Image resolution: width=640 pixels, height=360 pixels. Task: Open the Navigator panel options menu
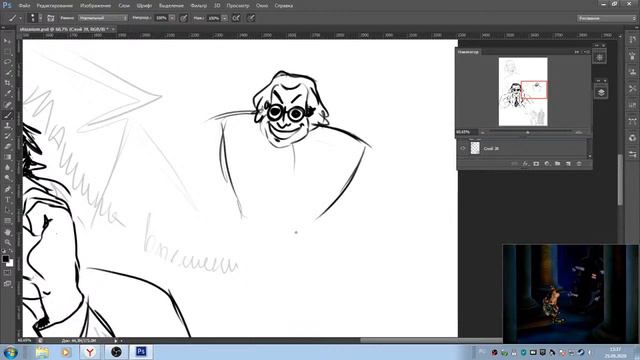[x=587, y=52]
